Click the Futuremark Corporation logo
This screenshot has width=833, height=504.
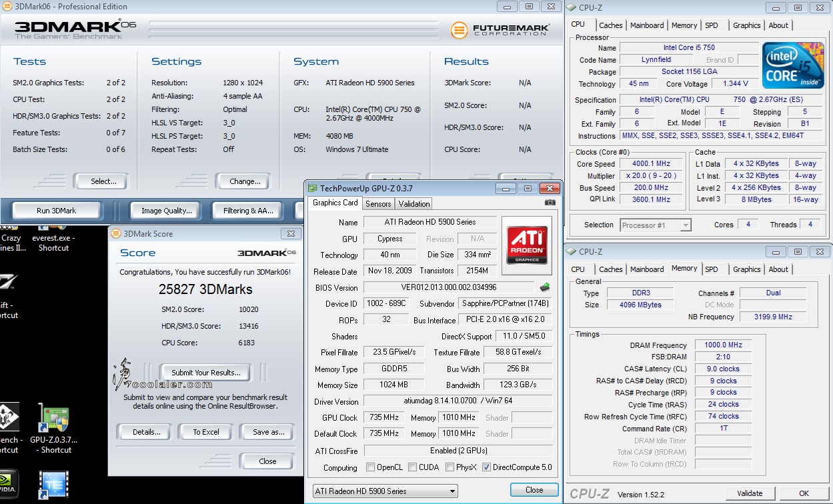point(500,30)
